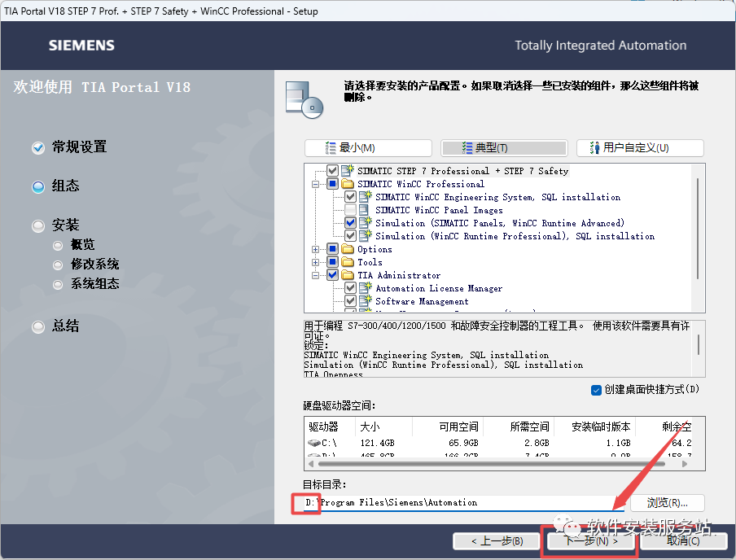Click the 驱动器 column header
The image size is (736, 560).
click(330, 427)
